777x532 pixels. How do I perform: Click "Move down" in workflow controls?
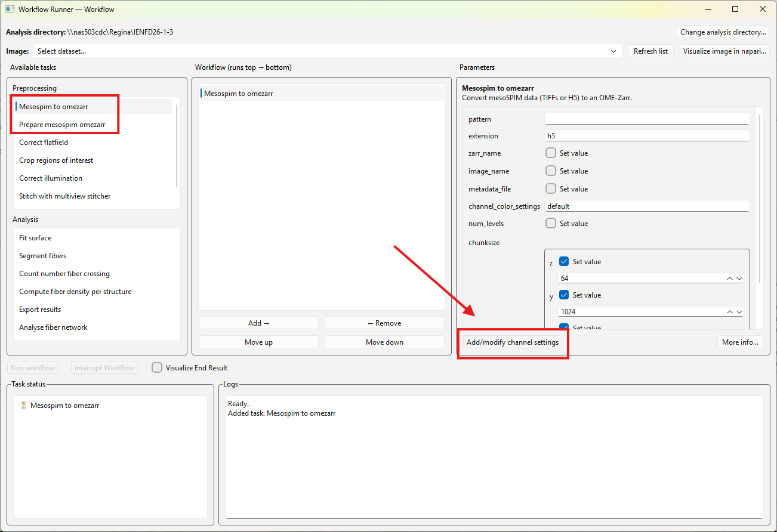click(384, 342)
